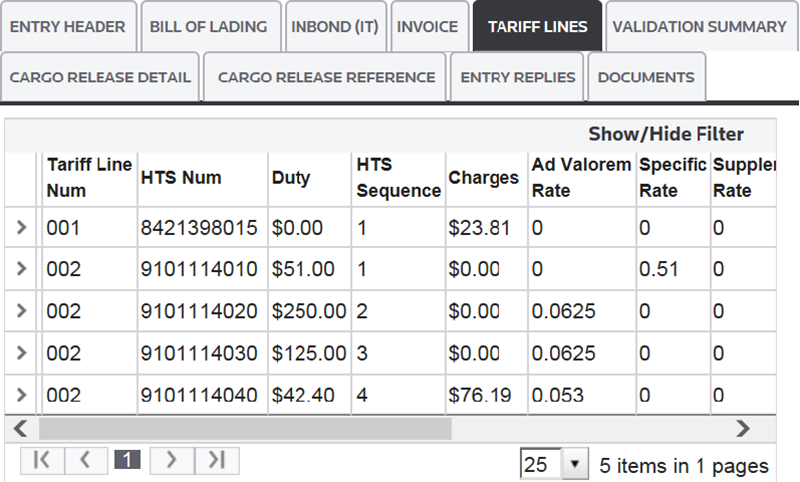Click Show/Hide Filter link
This screenshot has width=800, height=482.
[665, 134]
